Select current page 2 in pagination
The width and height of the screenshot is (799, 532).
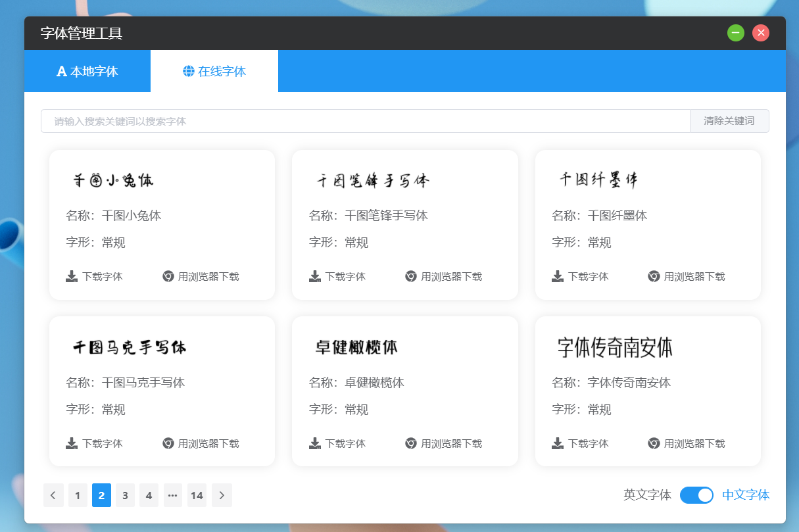[x=101, y=495]
